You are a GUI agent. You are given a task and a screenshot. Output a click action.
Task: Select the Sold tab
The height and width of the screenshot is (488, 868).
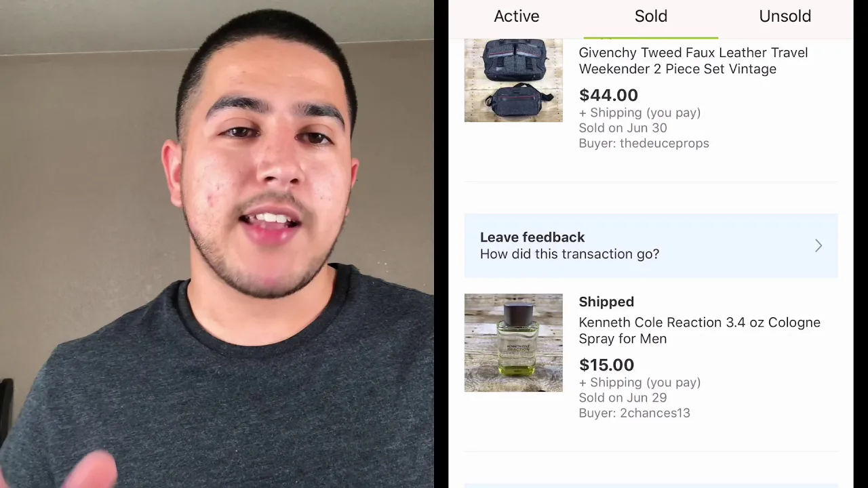click(650, 16)
